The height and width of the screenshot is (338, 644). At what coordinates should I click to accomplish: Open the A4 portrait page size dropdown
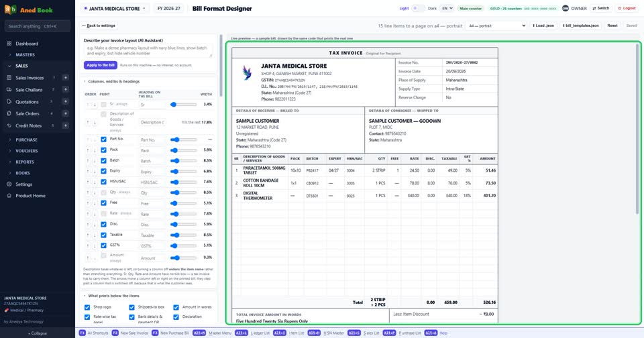coord(497,25)
